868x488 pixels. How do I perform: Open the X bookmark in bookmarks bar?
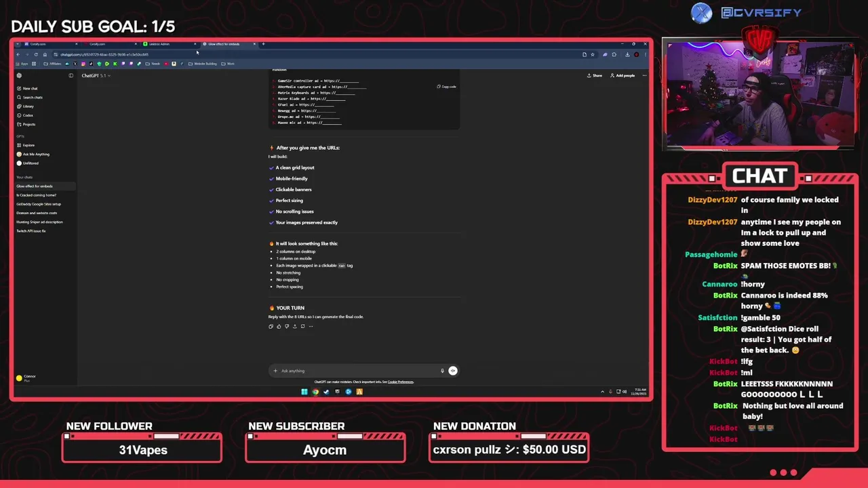pos(75,64)
